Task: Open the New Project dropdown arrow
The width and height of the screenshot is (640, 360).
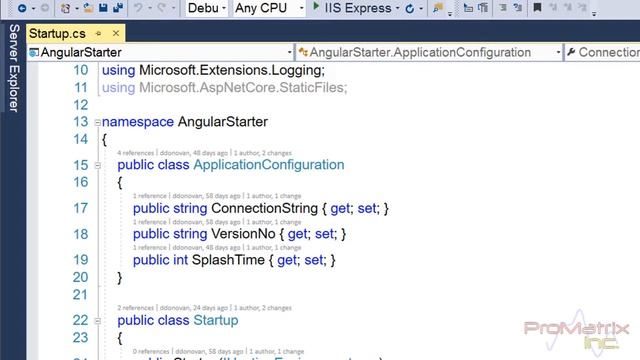Action: pos(77,8)
